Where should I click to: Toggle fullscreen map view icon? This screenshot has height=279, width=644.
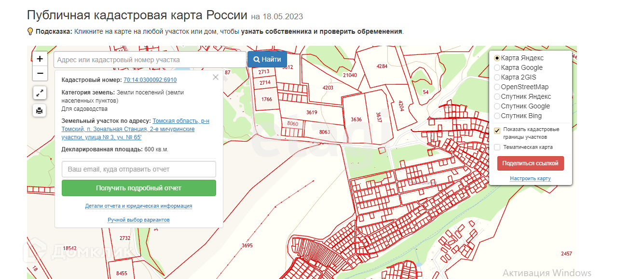(40, 93)
